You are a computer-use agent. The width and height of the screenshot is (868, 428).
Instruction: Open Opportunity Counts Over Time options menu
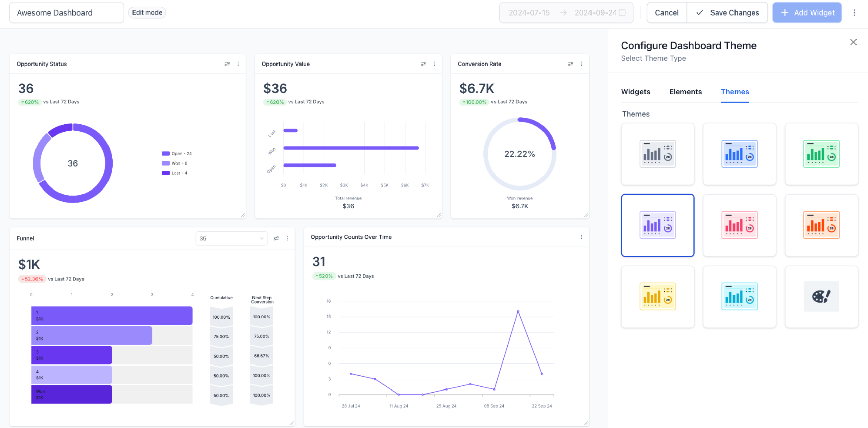[x=581, y=237]
